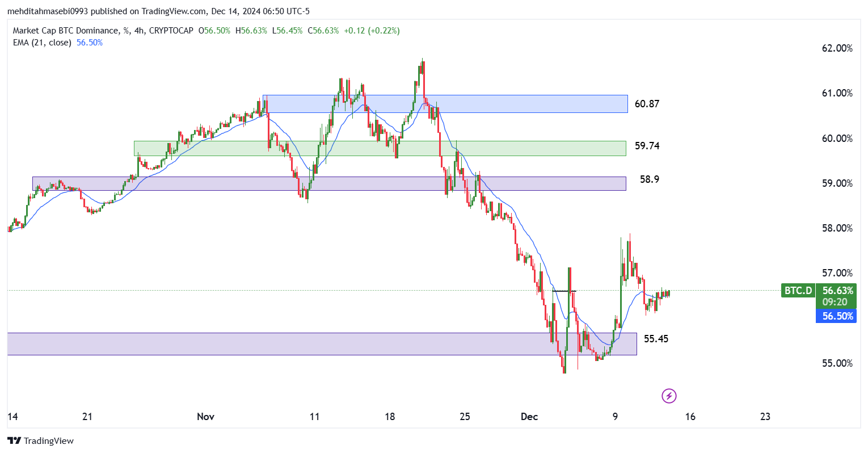Click the 59.74 level label
Image resolution: width=868 pixels, height=453 pixels.
(x=647, y=146)
